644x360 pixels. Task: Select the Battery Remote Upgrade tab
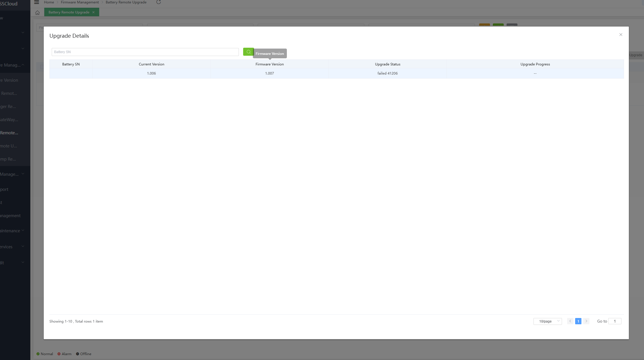coord(69,12)
